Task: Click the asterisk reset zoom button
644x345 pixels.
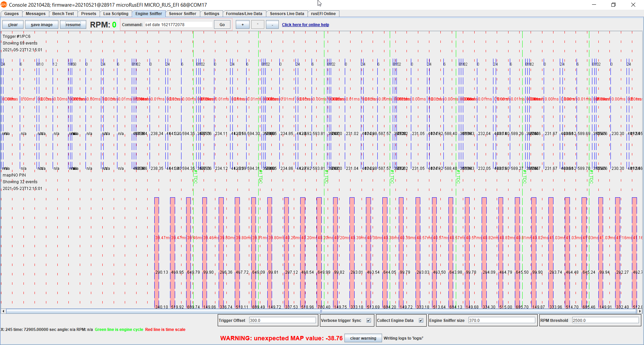Action: pos(258,25)
